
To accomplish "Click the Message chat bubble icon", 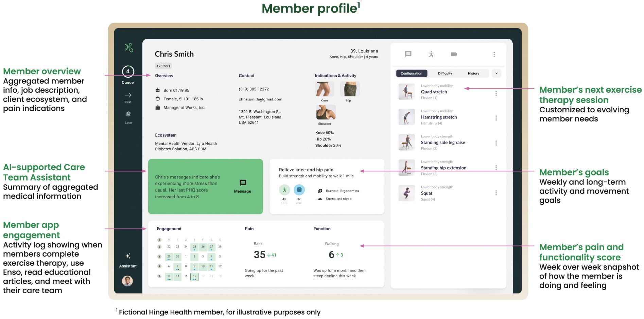I will [x=243, y=183].
